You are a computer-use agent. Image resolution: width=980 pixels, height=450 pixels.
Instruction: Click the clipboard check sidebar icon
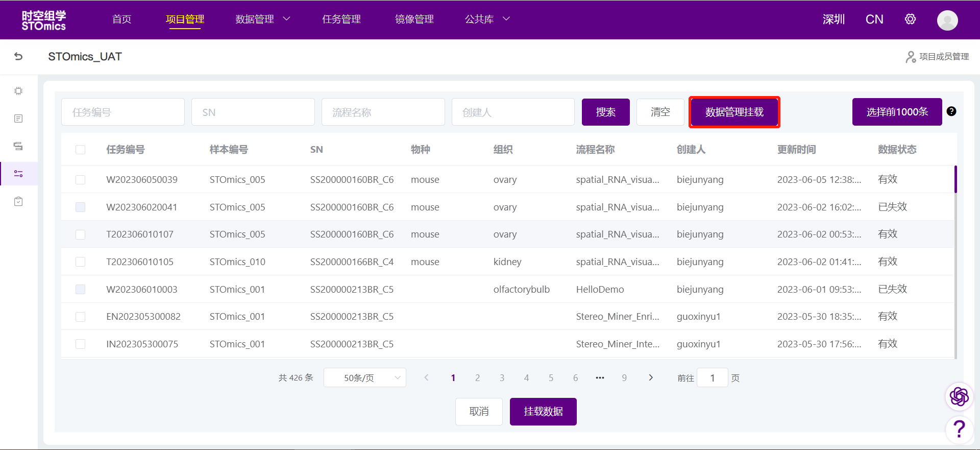click(18, 201)
